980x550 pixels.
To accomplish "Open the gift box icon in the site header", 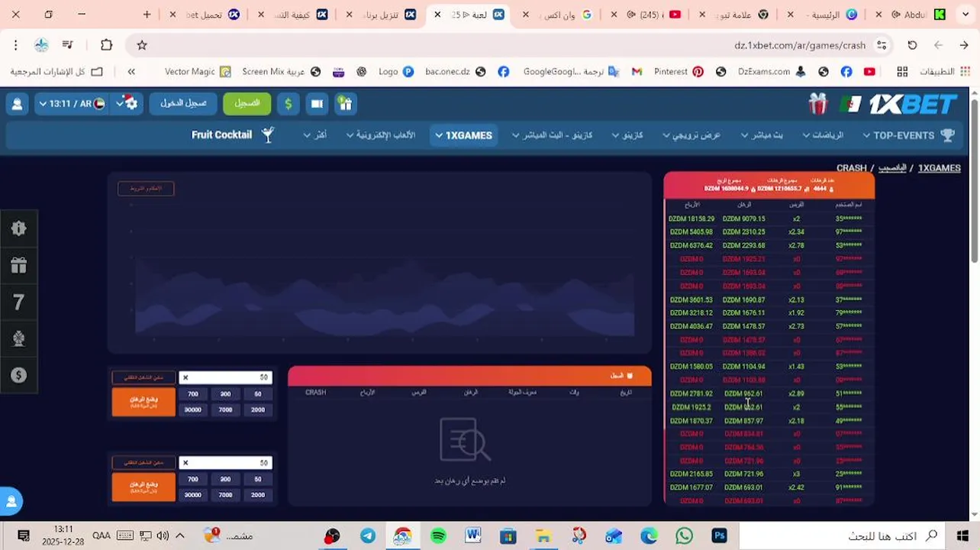I will tap(345, 103).
